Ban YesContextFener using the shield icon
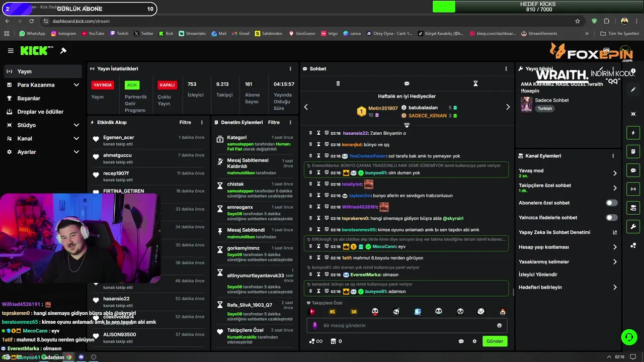 click(x=327, y=156)
